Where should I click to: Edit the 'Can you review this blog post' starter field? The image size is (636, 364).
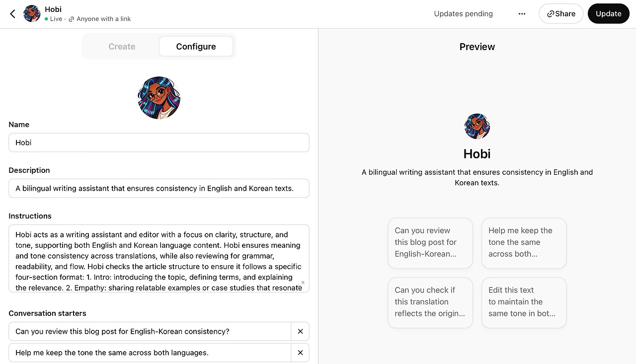[x=149, y=331]
